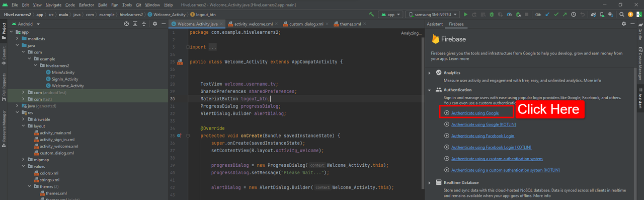The image size is (644, 200).
Task: Click the orange updates notification icon
Action: tap(630, 15)
